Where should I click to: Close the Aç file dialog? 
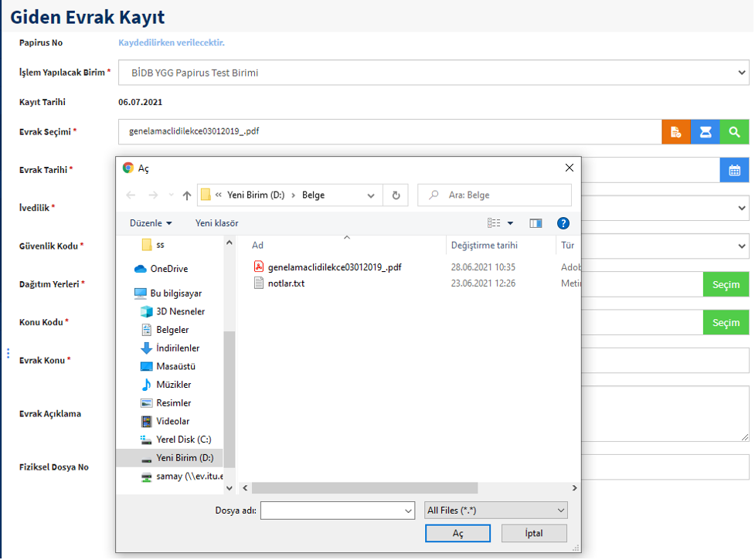569,168
